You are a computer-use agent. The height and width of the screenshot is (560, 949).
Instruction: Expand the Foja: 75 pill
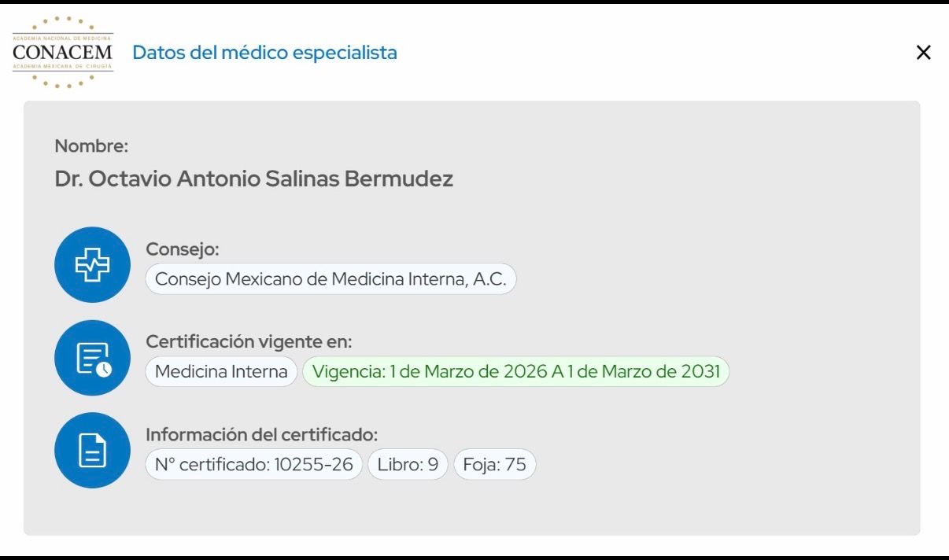(x=494, y=464)
